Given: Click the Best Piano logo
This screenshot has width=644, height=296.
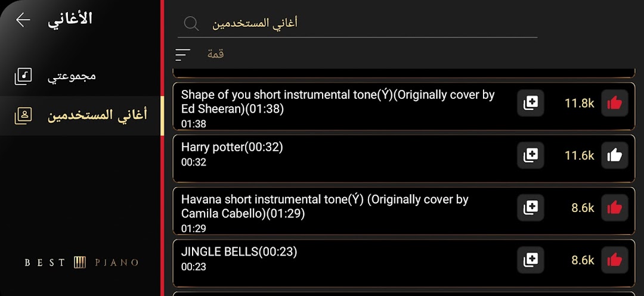Looking at the screenshot, I should pos(81,263).
